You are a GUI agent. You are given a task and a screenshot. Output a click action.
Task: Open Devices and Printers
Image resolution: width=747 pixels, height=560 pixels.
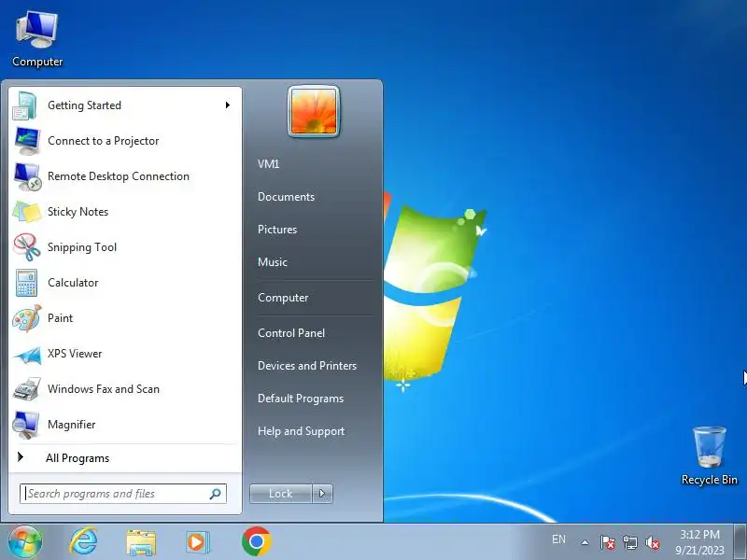[x=307, y=366]
